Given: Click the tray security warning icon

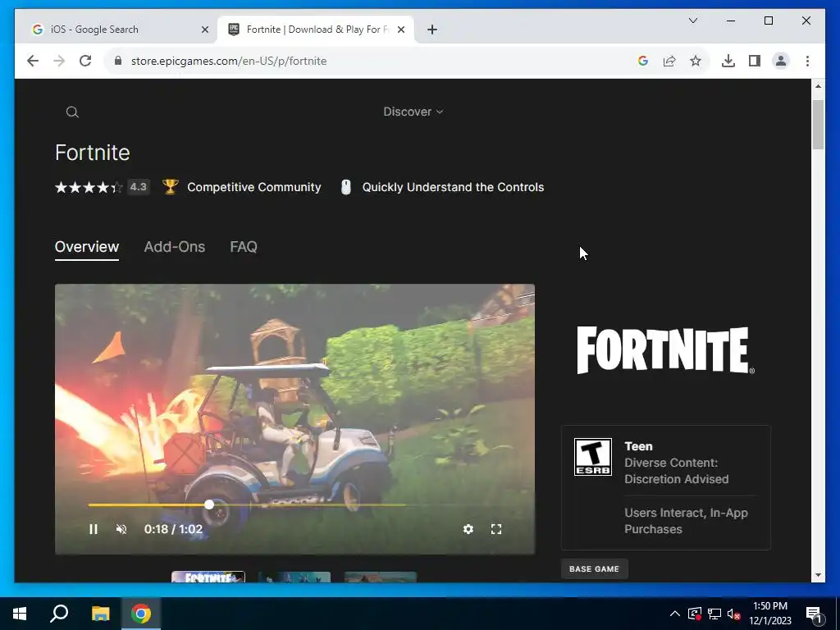Looking at the screenshot, I should coord(694,614).
